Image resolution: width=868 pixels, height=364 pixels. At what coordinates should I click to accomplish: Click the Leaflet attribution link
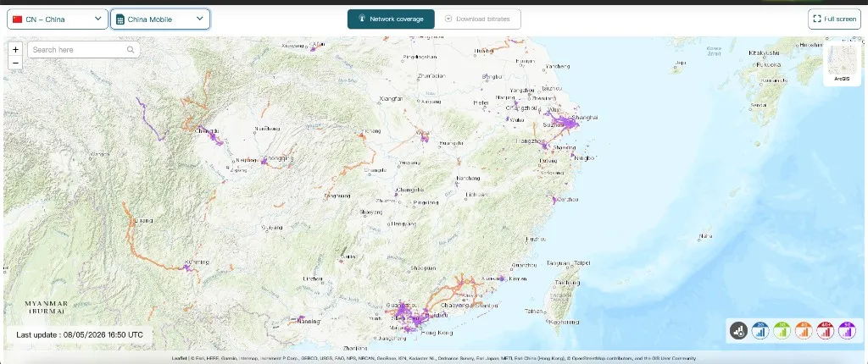pos(178,358)
